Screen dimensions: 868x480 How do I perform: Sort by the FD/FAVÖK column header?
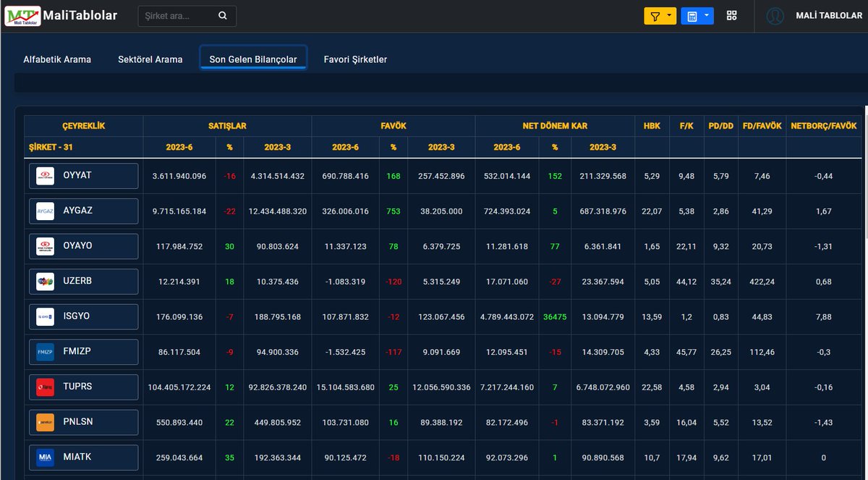tap(762, 126)
